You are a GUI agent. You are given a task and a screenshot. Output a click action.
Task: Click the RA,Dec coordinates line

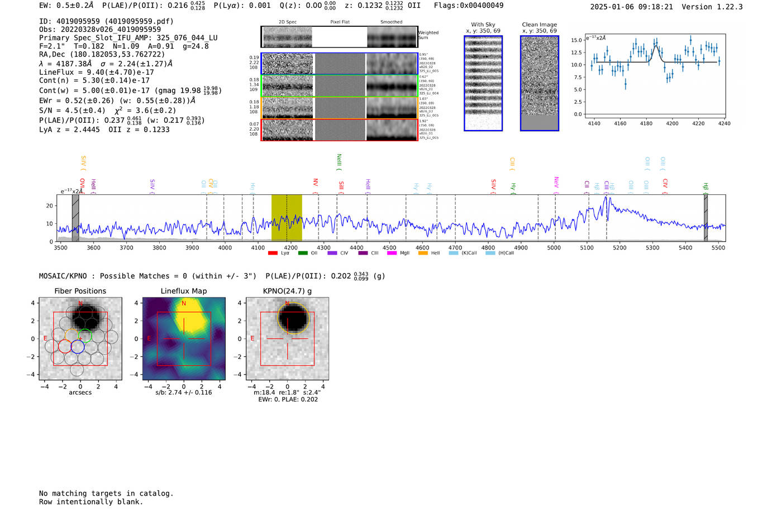[102, 55]
